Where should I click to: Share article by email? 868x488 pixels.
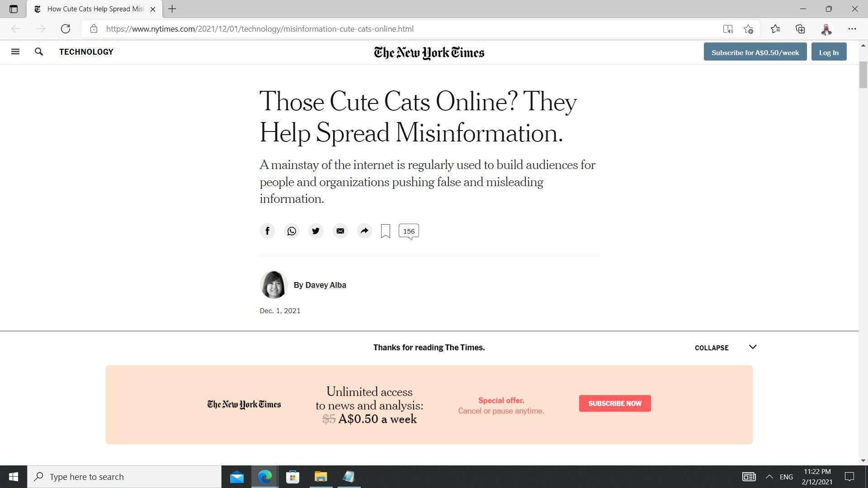[340, 231]
